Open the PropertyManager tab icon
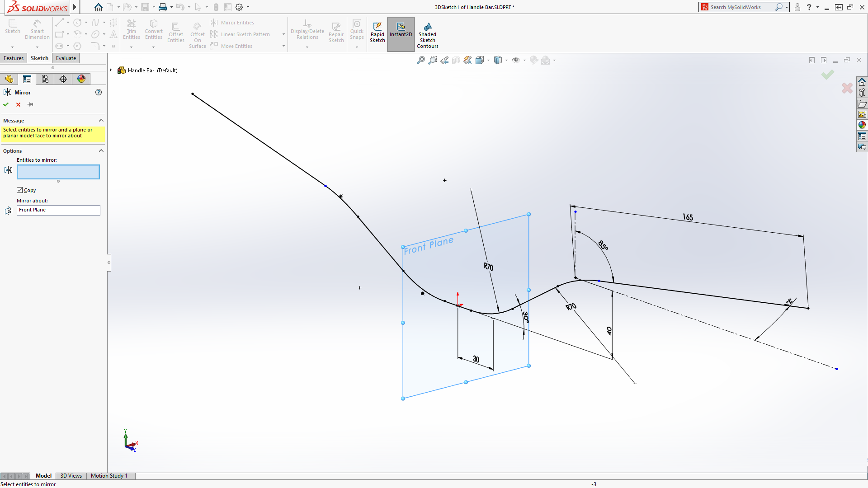The height and width of the screenshot is (488, 868). (27, 79)
